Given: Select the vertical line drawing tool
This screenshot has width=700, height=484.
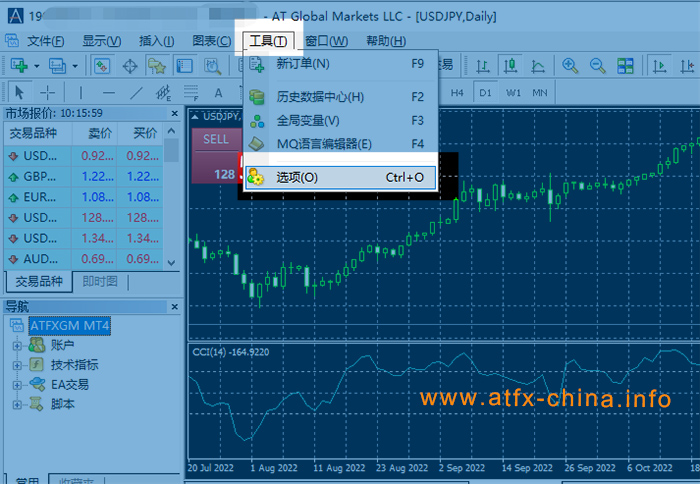Looking at the screenshot, I should [80, 93].
